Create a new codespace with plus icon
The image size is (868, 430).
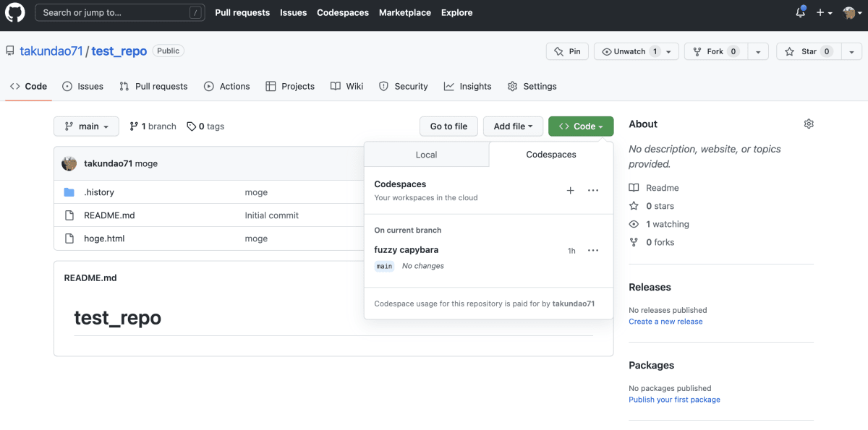click(x=570, y=190)
